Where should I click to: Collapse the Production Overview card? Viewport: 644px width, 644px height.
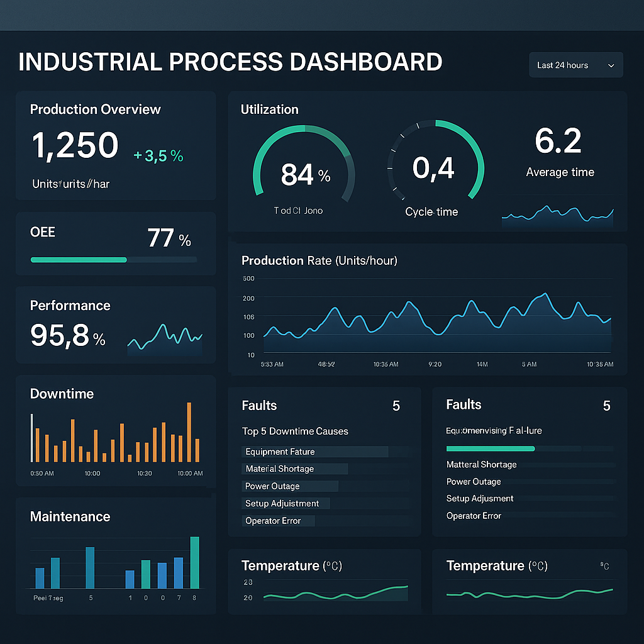pos(116,145)
